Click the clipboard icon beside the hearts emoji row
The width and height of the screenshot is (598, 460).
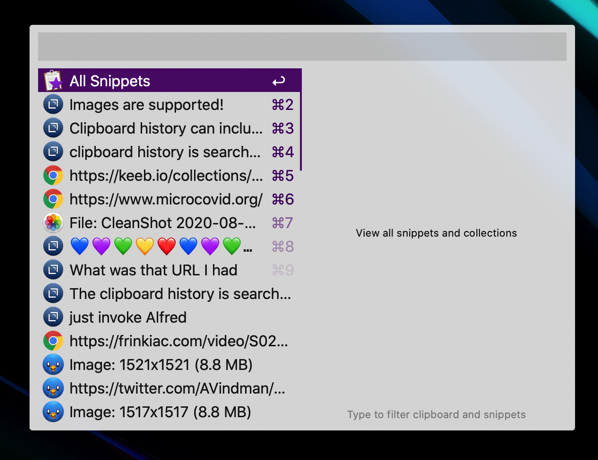[53, 246]
